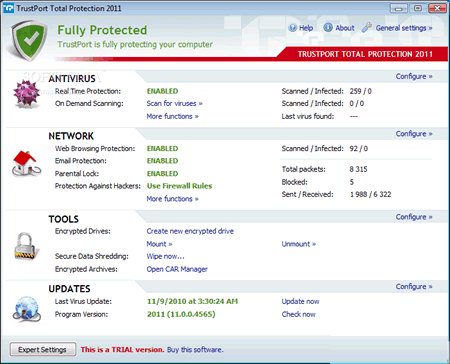Click the red house Network section icon
The width and height of the screenshot is (450, 364).
pyautogui.click(x=26, y=163)
